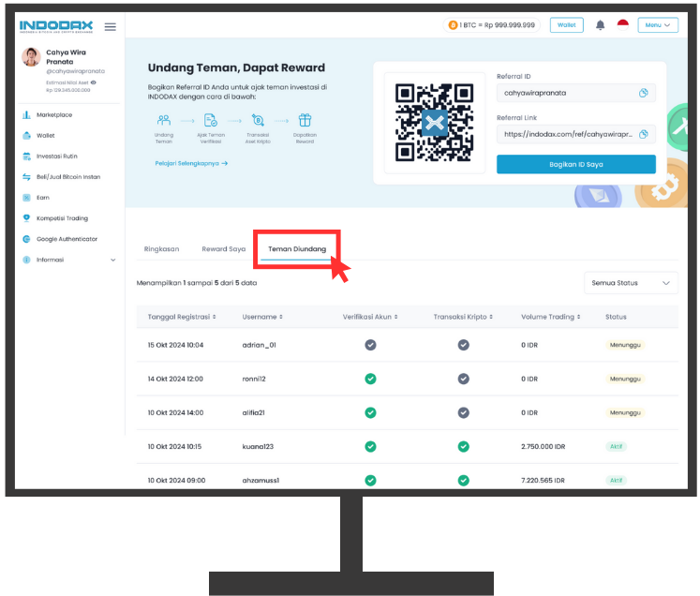
Task: Toggle the hamburger sidebar menu
Action: [x=111, y=27]
